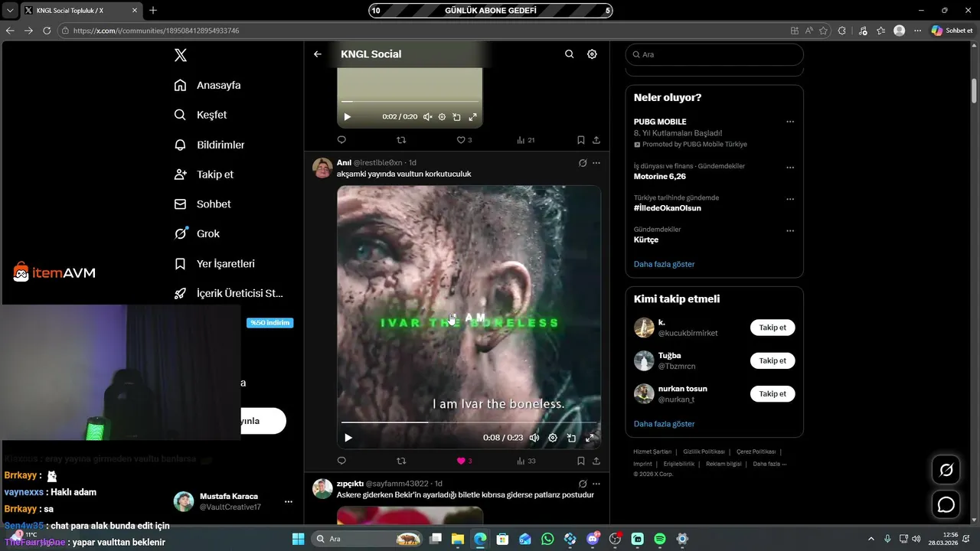The image size is (980, 551).
Task: Open Anıl's profile avatar
Action: tap(322, 168)
